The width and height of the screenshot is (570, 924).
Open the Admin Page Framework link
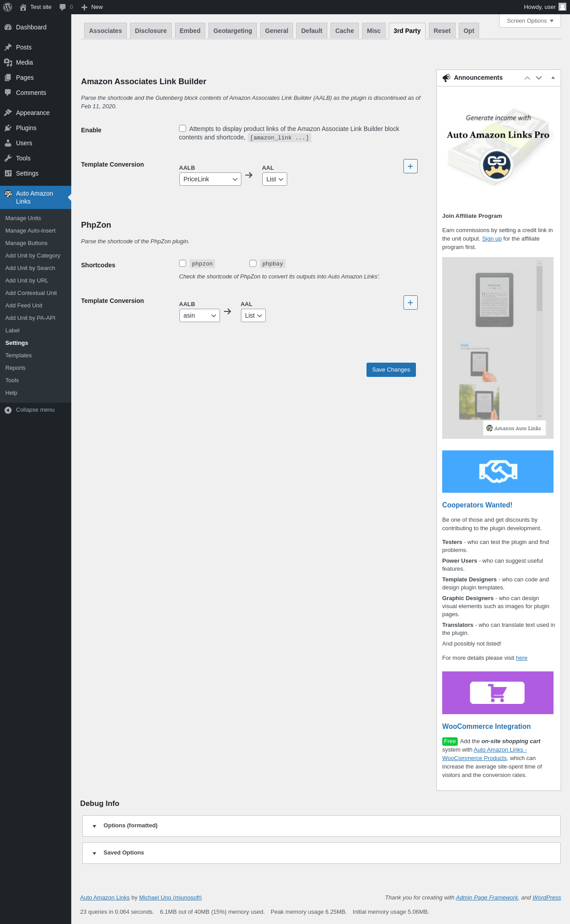tap(487, 898)
